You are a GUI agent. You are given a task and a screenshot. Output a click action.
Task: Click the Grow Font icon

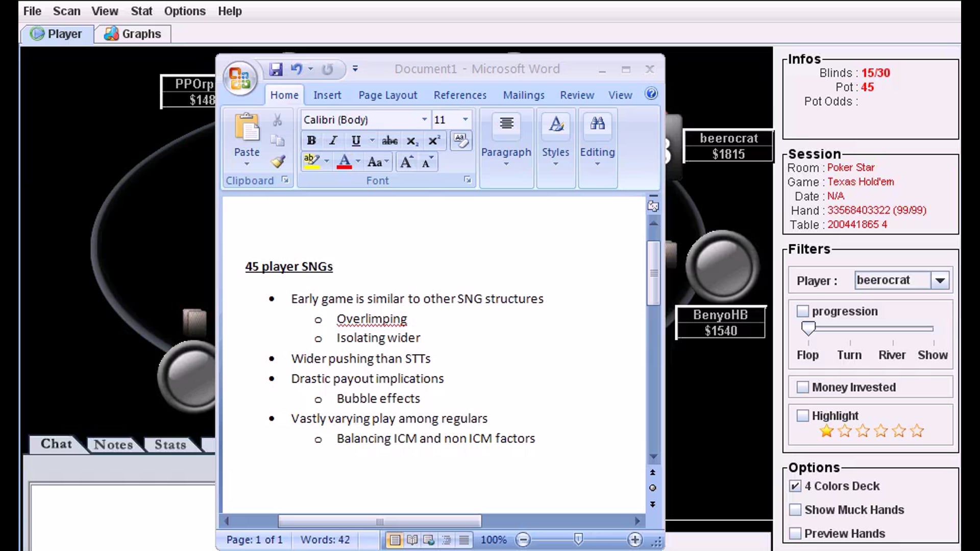406,162
